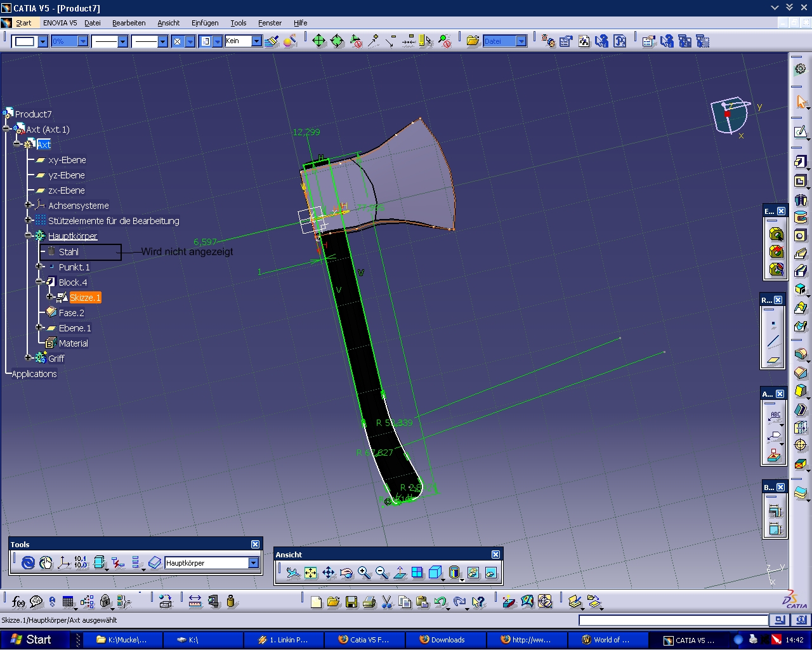Click the paint brush icon in top toolbar

point(272,41)
